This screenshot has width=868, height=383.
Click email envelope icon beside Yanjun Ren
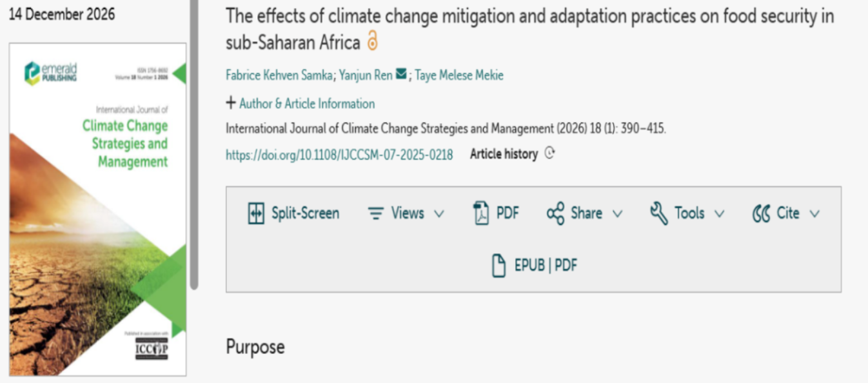[401, 75]
